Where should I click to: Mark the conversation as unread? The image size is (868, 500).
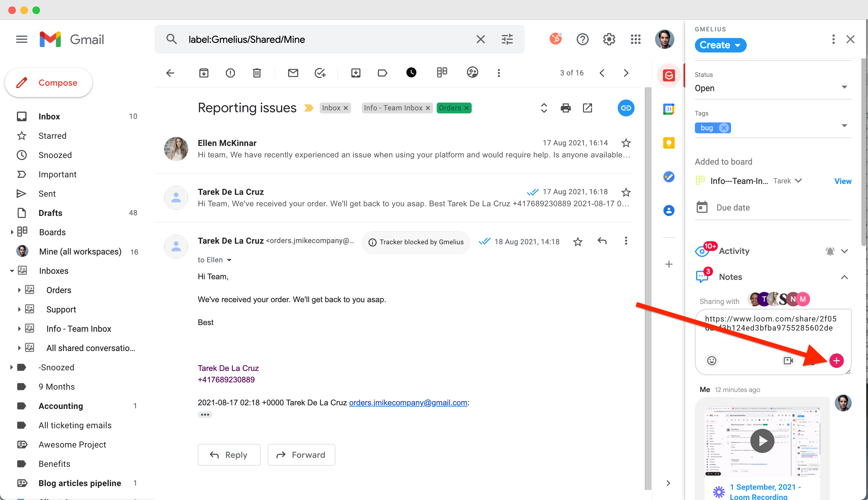tap(293, 73)
